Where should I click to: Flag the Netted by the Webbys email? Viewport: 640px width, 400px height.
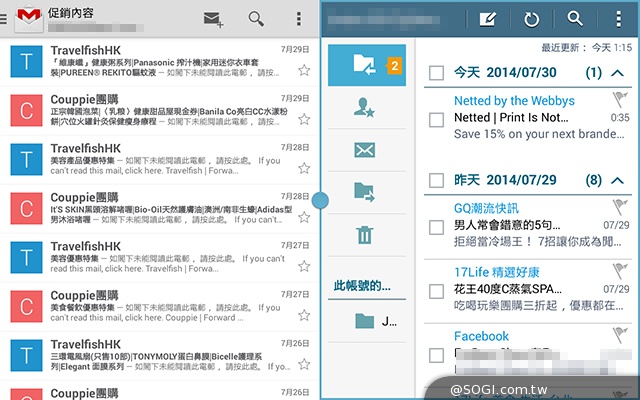click(x=620, y=99)
